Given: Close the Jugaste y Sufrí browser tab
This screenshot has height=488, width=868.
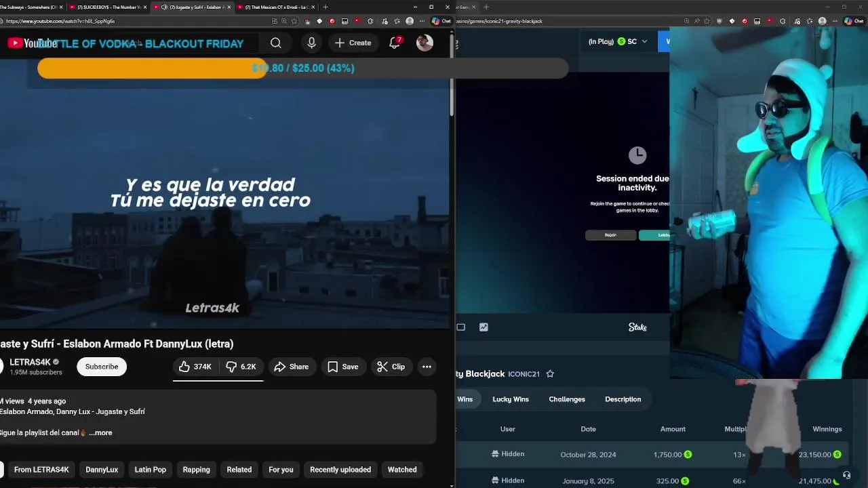Looking at the screenshot, I should pos(229,7).
